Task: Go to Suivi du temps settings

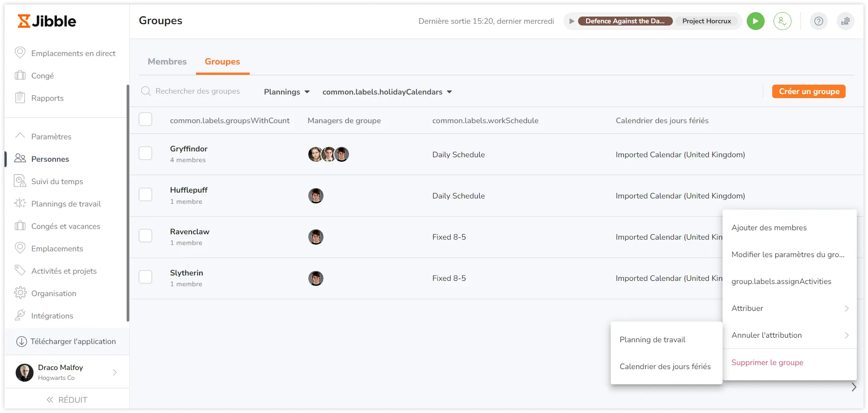Action: tap(57, 181)
